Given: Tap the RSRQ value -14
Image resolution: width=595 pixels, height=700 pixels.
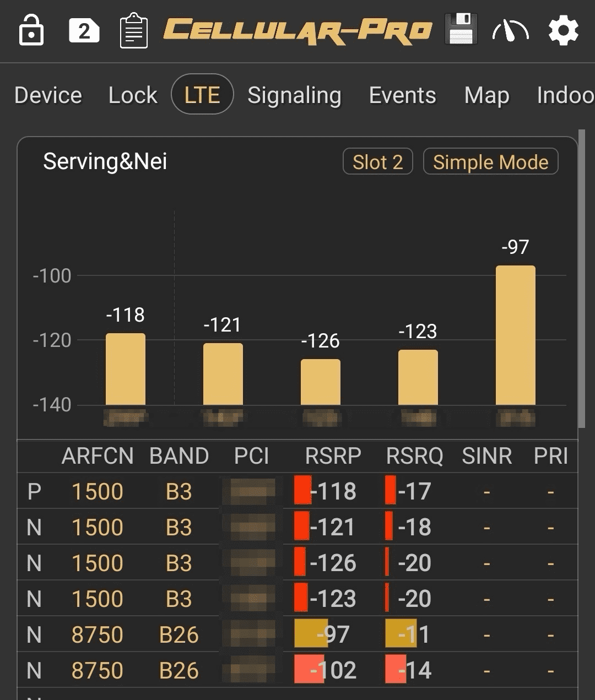Looking at the screenshot, I should tap(414, 670).
